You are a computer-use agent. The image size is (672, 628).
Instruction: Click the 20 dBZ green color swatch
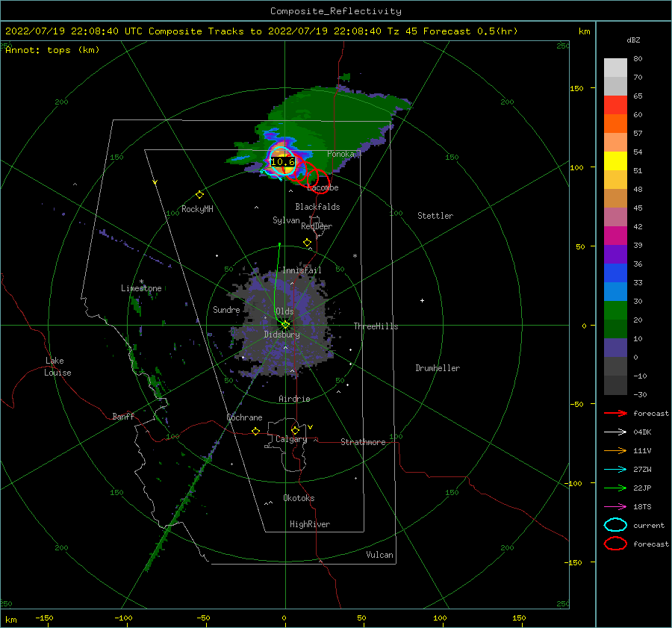[615, 311]
